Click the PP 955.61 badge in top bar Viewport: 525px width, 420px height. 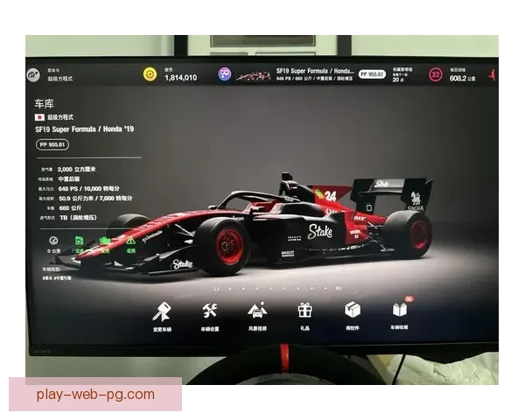pos(372,74)
